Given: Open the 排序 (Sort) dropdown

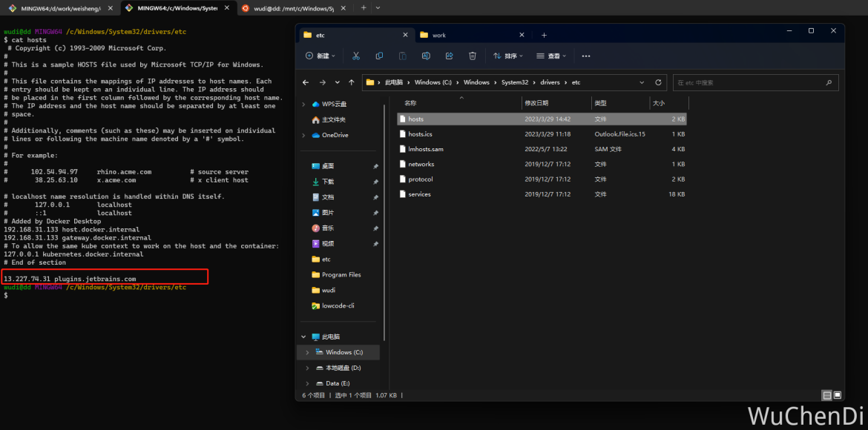Looking at the screenshot, I should click(507, 56).
